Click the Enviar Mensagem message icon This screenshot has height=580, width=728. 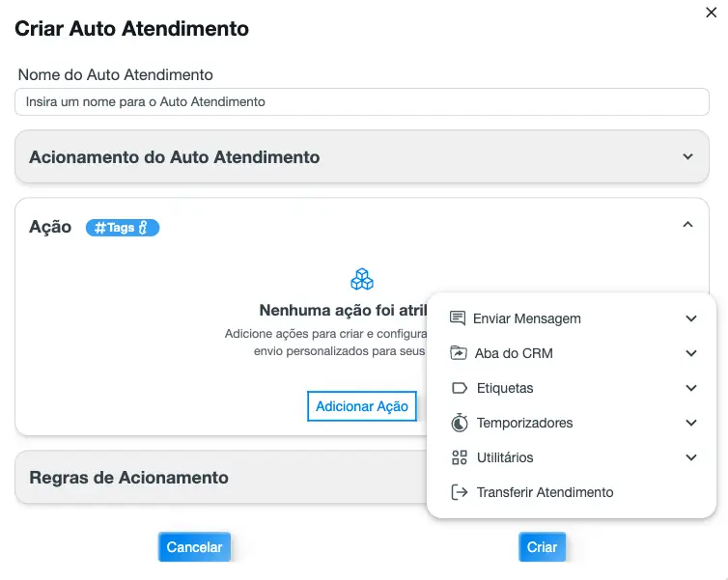coord(458,318)
